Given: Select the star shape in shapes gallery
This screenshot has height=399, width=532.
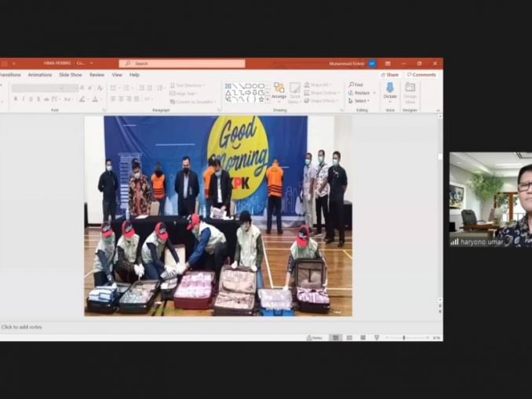Looking at the screenshot, I should tap(261, 99).
